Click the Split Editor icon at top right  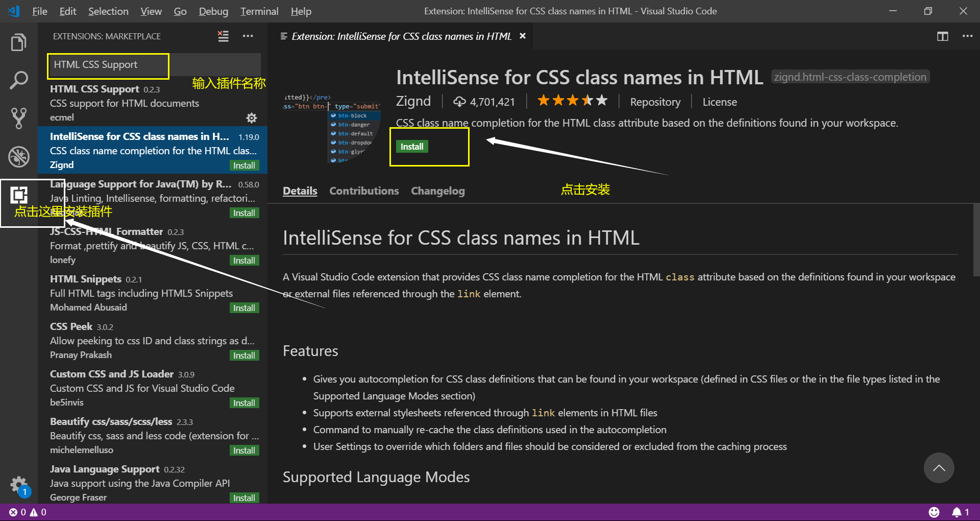942,36
